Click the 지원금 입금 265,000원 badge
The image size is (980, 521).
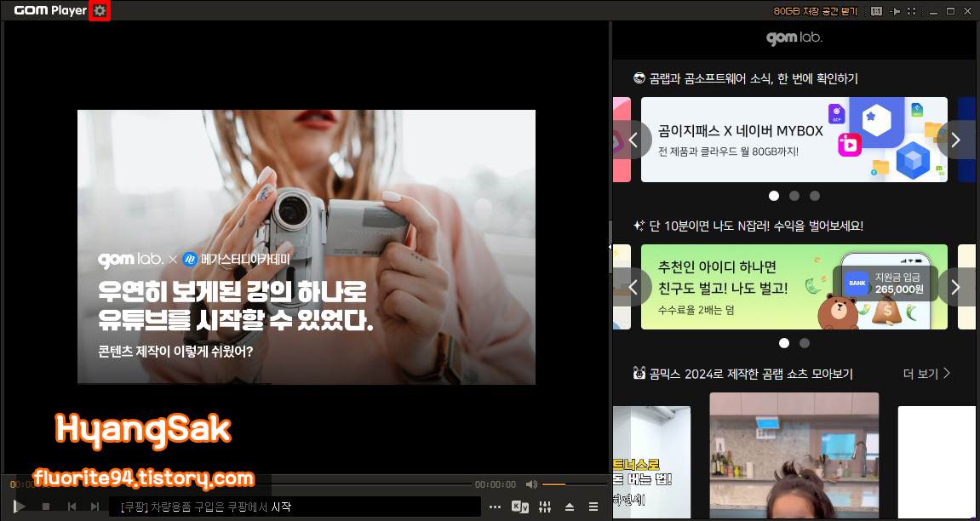[885, 283]
